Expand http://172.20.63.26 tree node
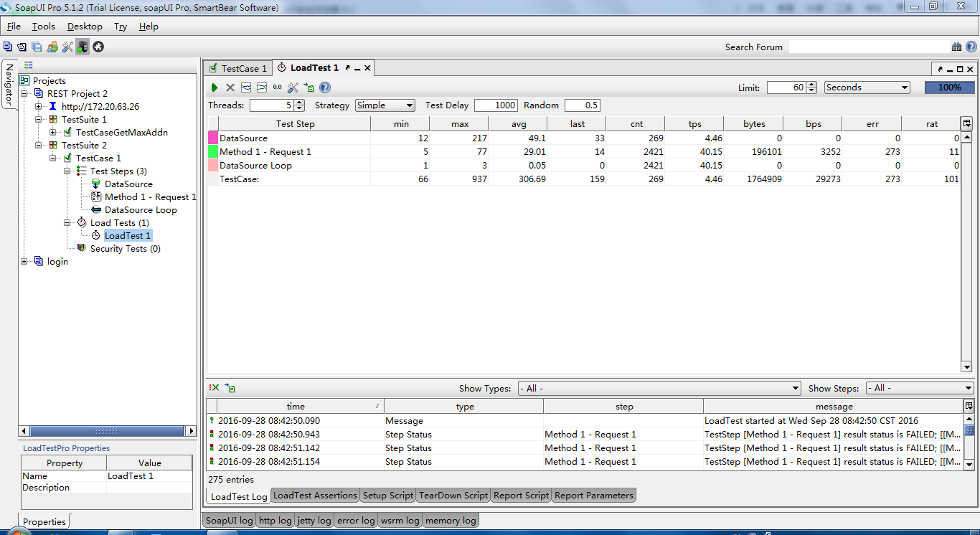 pyautogui.click(x=39, y=106)
